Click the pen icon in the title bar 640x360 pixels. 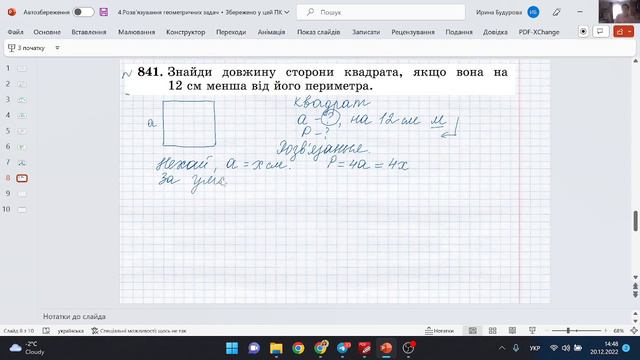pos(556,12)
